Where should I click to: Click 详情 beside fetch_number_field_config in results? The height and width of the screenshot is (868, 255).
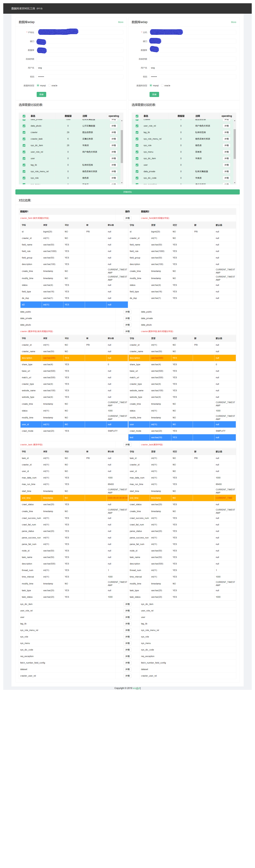click(x=127, y=663)
